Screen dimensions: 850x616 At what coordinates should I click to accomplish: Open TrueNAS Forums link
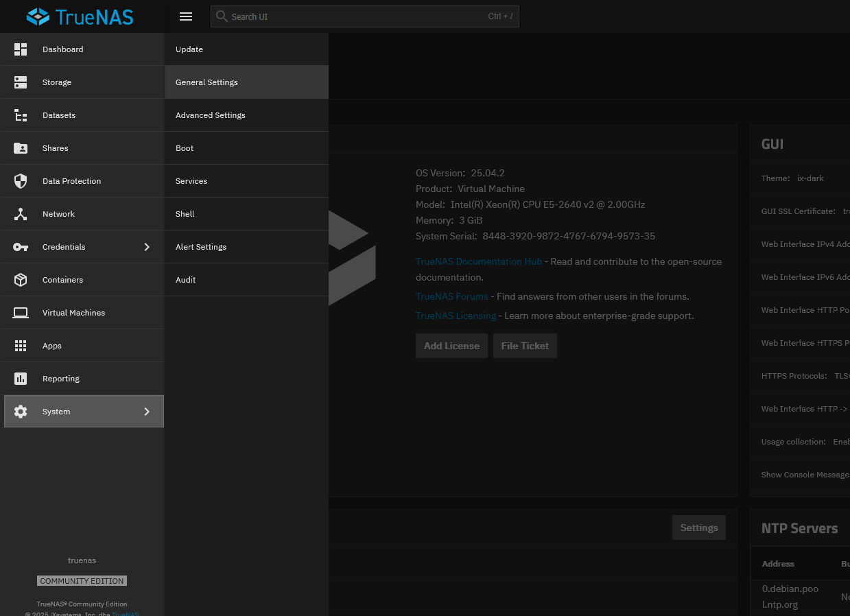pos(452,296)
